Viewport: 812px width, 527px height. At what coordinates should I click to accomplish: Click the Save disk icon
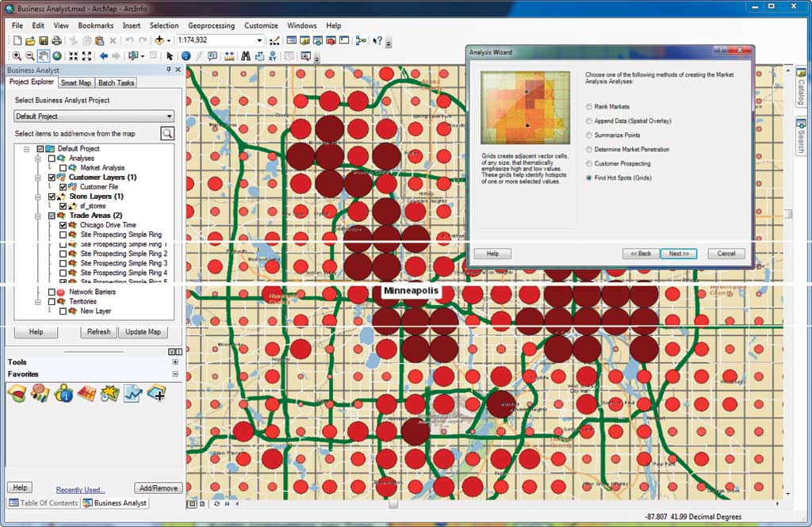click(x=44, y=40)
